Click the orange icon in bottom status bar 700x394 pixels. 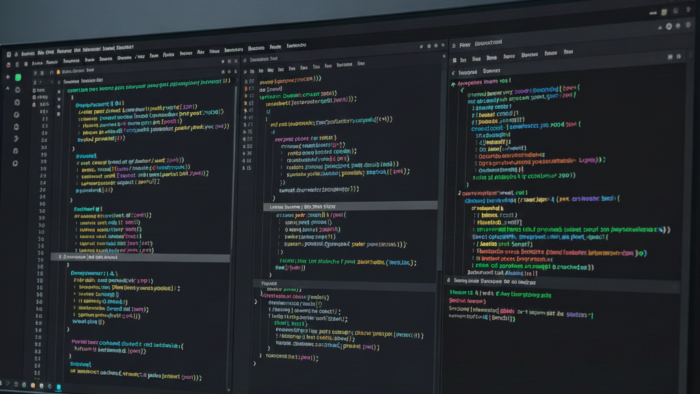pyautogui.click(x=33, y=385)
